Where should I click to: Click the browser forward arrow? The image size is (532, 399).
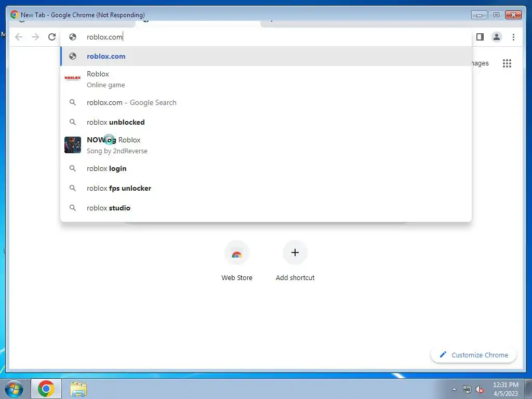pos(35,37)
